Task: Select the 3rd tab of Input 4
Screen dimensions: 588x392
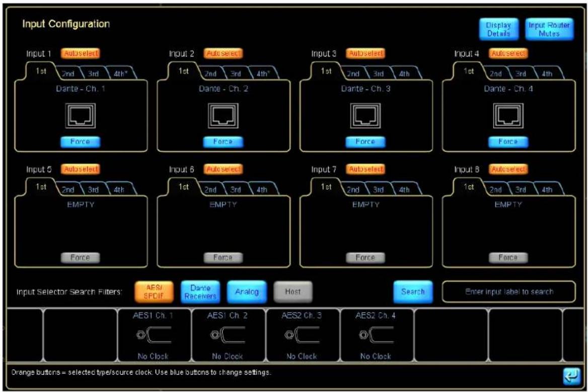Action: pos(521,74)
